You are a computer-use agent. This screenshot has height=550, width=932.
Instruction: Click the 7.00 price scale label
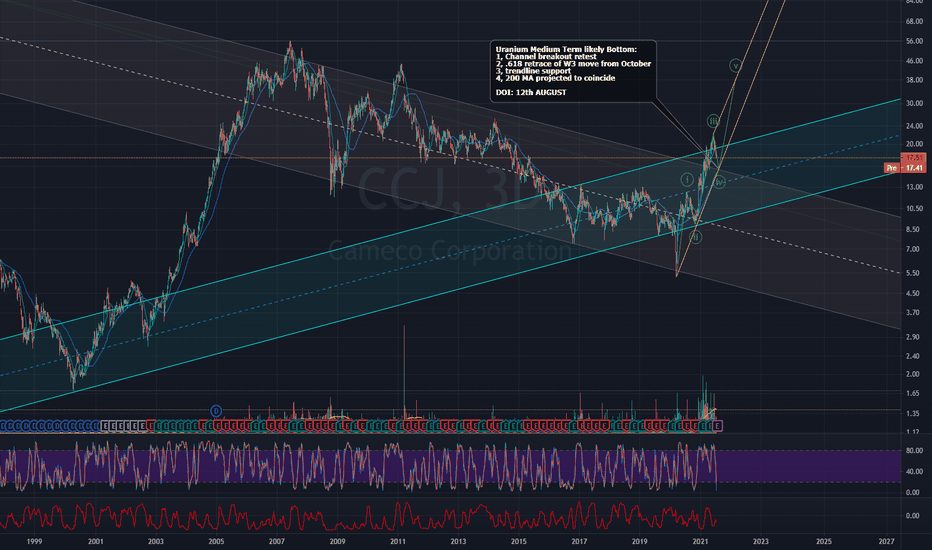pos(914,250)
